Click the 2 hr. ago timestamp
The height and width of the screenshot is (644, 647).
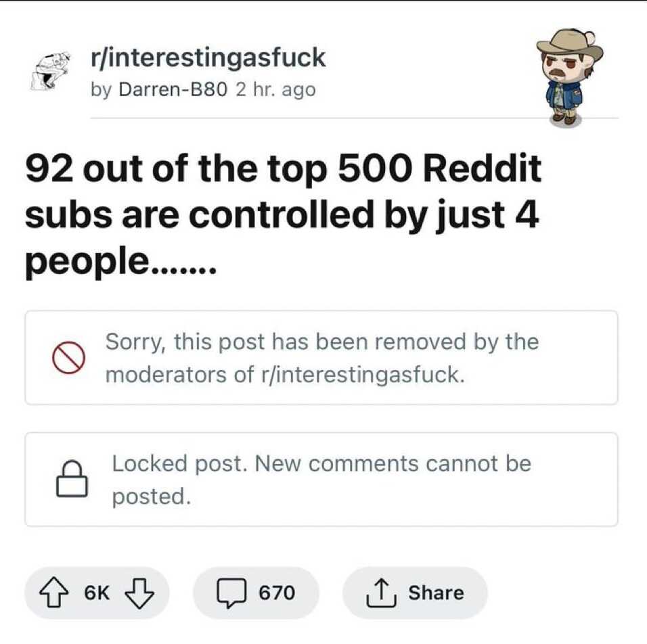[x=275, y=89]
